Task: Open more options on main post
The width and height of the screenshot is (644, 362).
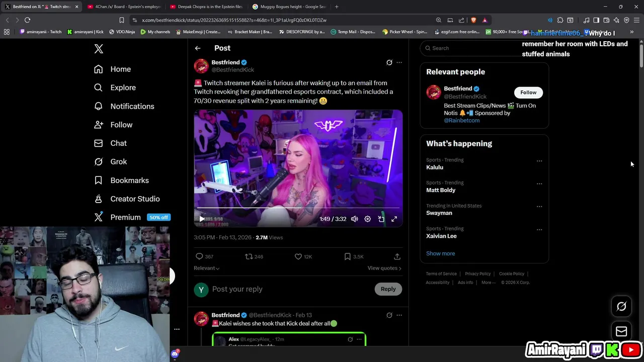Action: [399, 62]
